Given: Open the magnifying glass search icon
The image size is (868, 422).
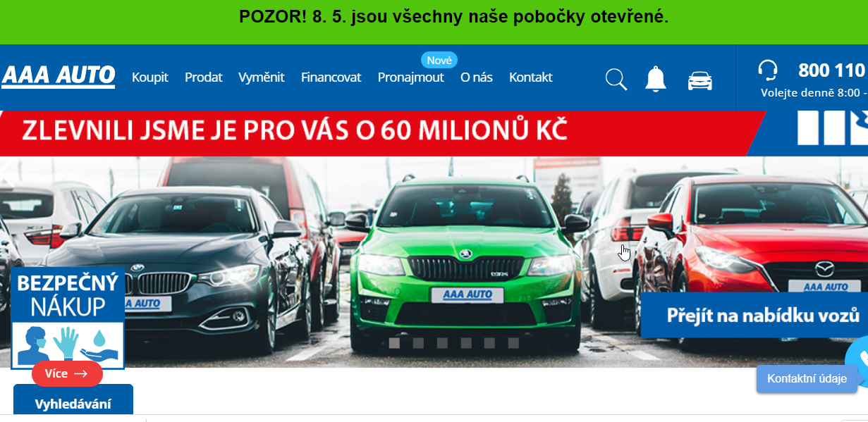Looking at the screenshot, I should pyautogui.click(x=616, y=80).
